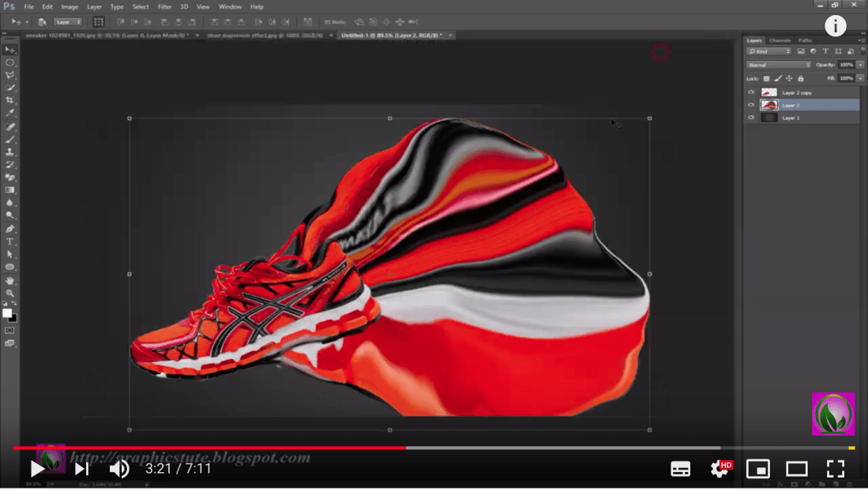Click the lock all layer icon

(x=801, y=79)
